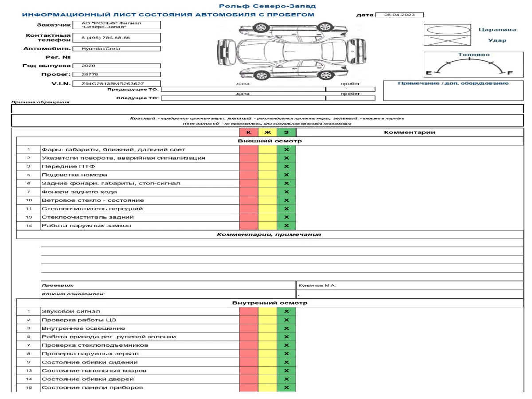
Task: Click the Внутренний осмотр section header
Action: tap(270, 303)
